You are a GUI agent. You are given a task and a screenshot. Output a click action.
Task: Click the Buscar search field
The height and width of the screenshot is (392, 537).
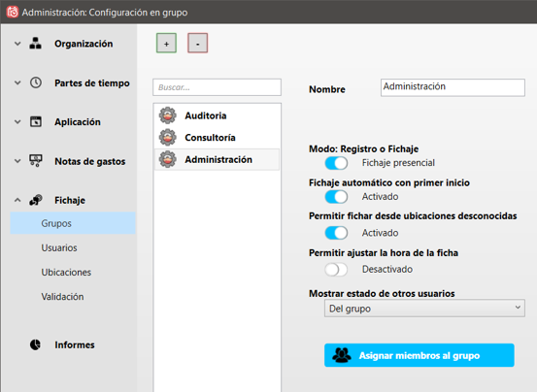(217, 87)
